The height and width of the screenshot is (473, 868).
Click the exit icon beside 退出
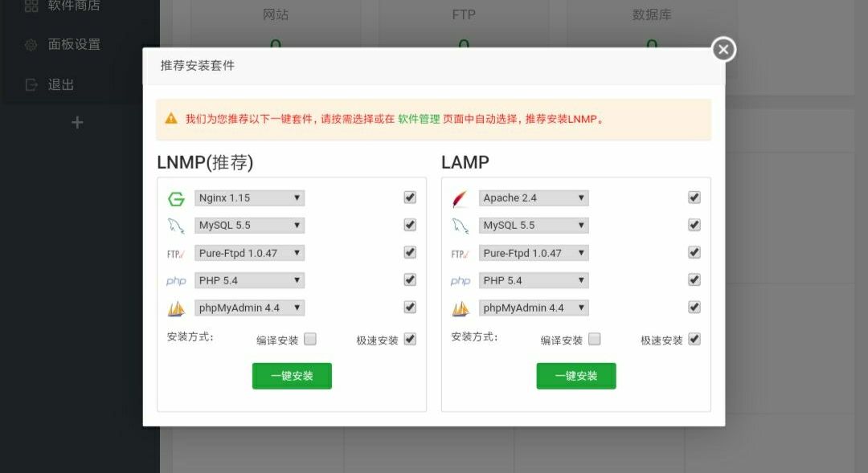(31, 84)
